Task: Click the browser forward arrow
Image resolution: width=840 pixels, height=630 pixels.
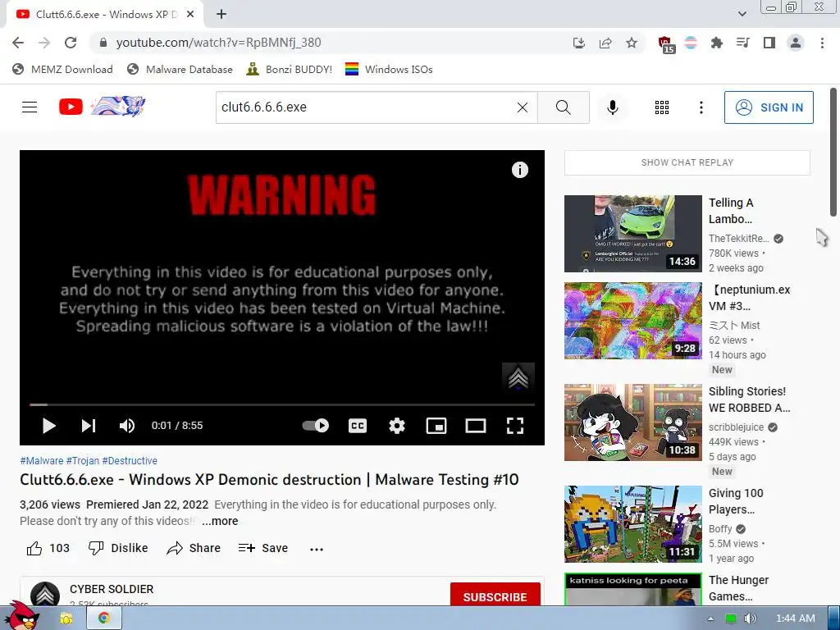Action: pyautogui.click(x=44, y=43)
